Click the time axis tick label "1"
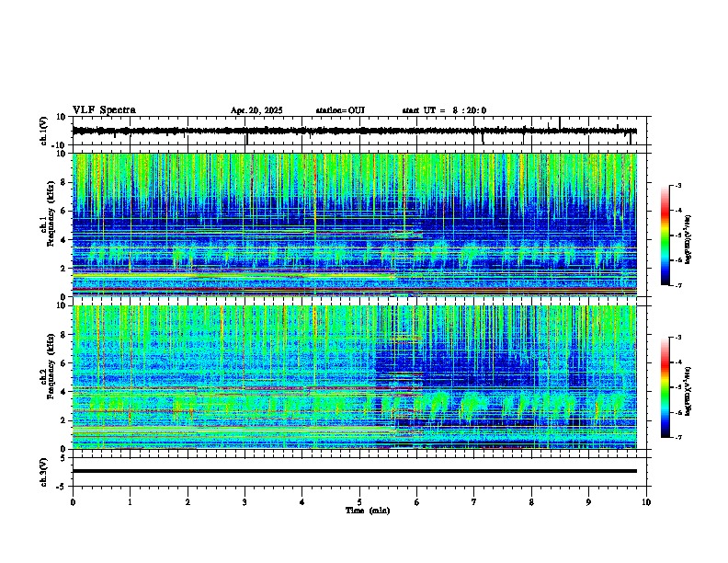728x563 pixels. pyautogui.click(x=130, y=502)
